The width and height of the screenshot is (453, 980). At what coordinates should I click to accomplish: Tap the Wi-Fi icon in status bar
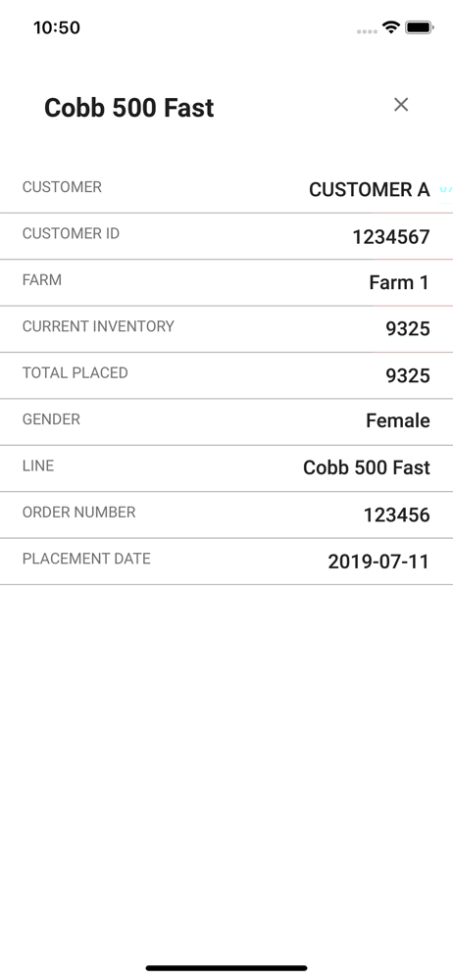(391, 26)
